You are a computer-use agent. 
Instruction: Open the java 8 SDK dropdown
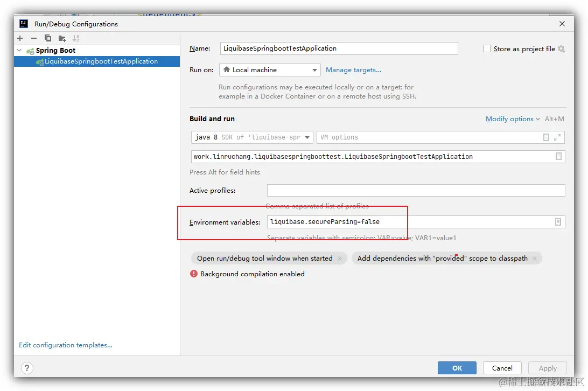click(x=251, y=137)
